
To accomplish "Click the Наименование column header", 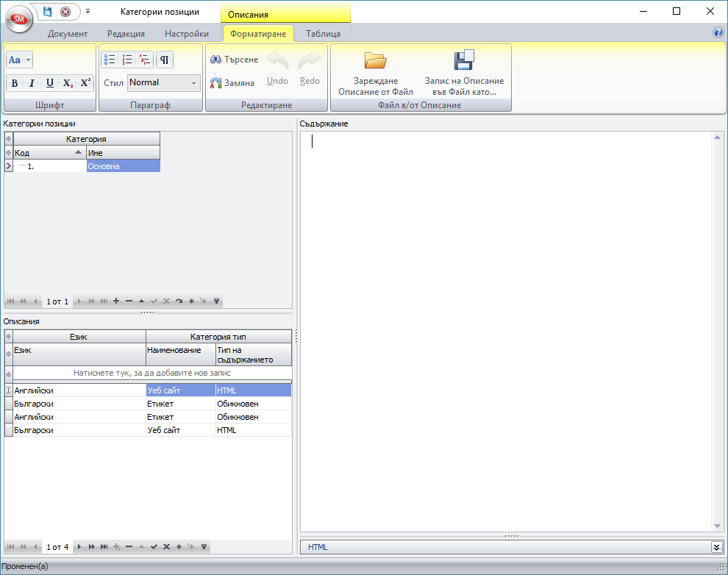I will coord(181,354).
